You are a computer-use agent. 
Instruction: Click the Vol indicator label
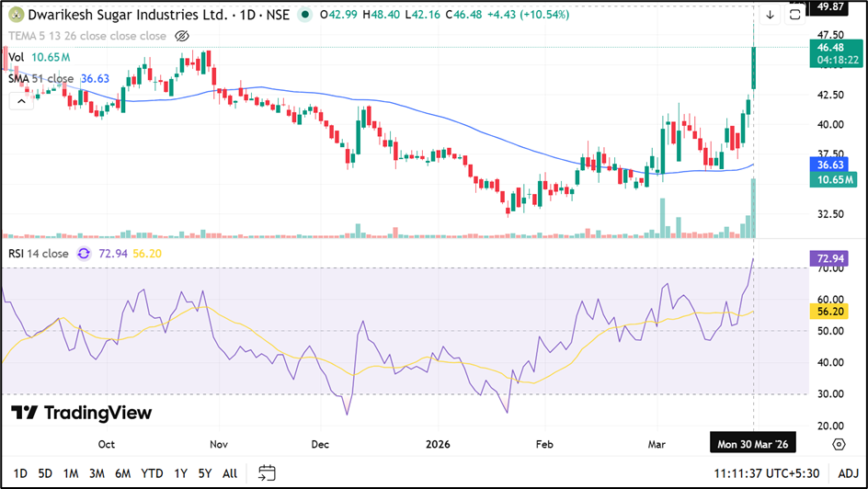(x=15, y=58)
